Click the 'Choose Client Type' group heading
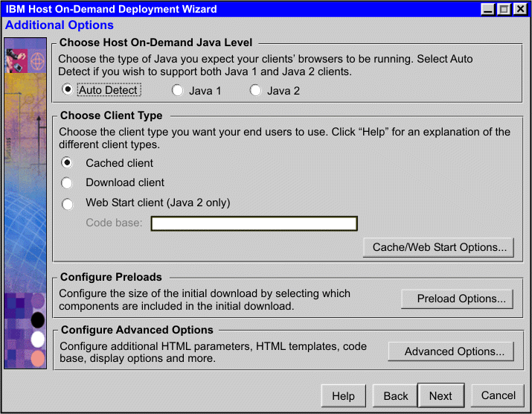This screenshot has height=414, width=532. [x=112, y=115]
